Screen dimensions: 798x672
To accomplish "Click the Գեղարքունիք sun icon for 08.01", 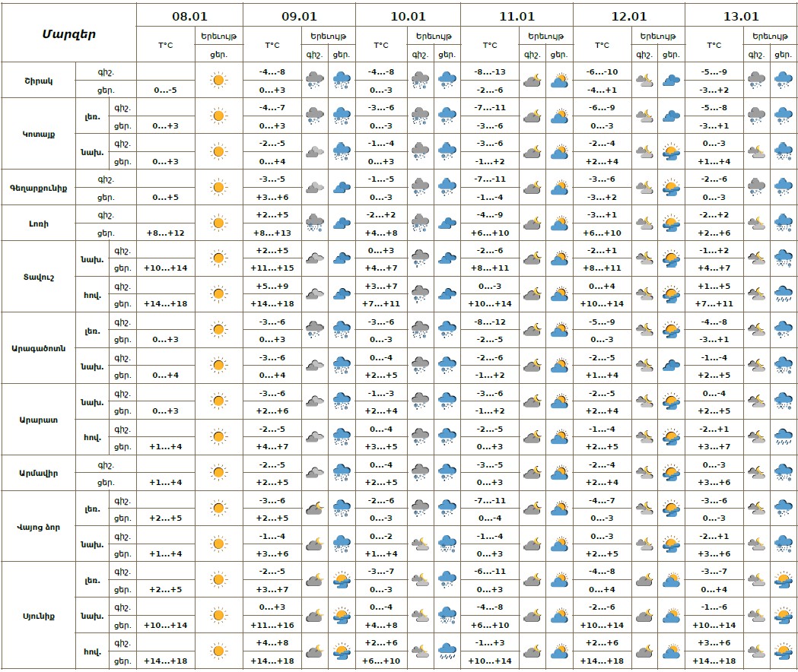I will pyautogui.click(x=218, y=187).
